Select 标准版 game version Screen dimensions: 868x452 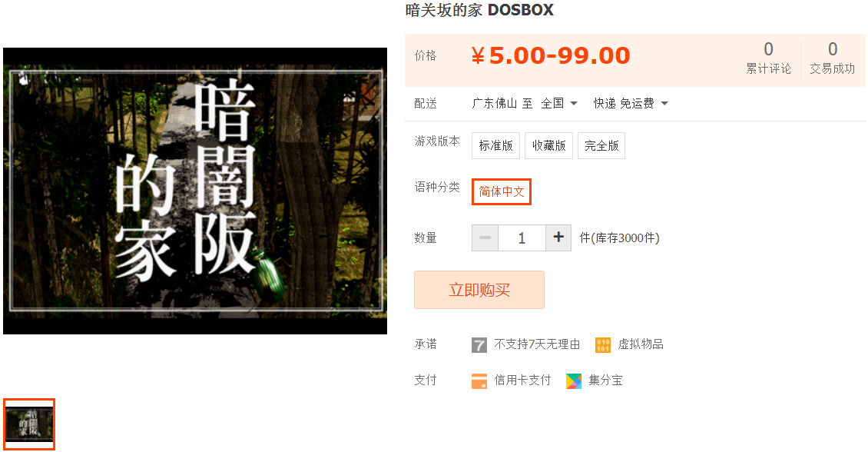tap(495, 146)
